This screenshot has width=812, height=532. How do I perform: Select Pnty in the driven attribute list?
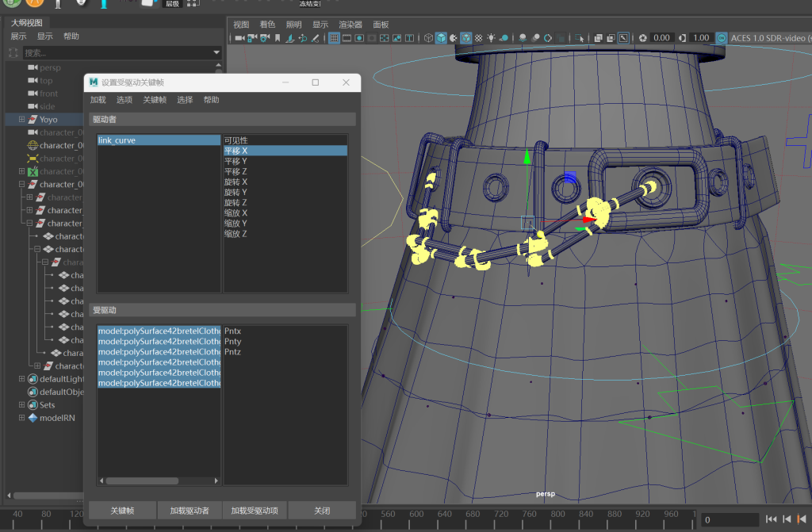click(x=285, y=342)
